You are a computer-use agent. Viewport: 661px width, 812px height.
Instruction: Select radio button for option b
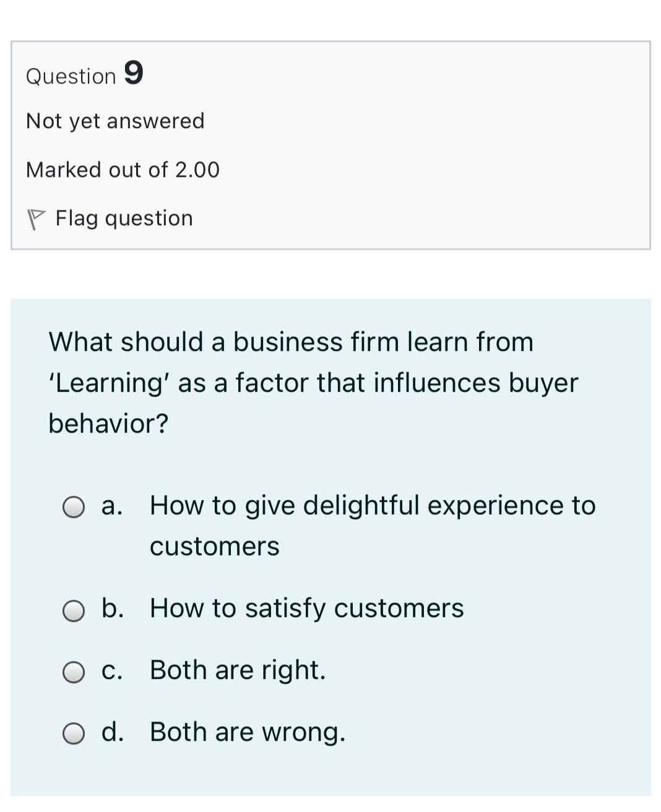(74, 611)
